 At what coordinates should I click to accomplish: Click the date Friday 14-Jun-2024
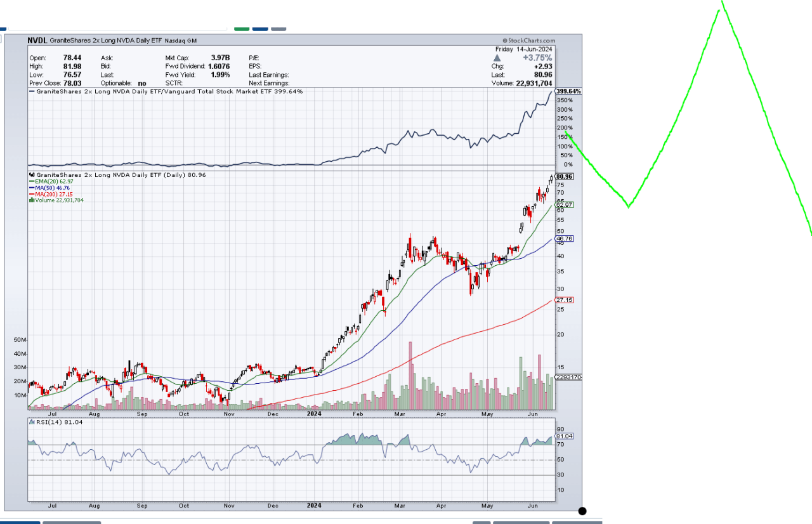(x=524, y=49)
